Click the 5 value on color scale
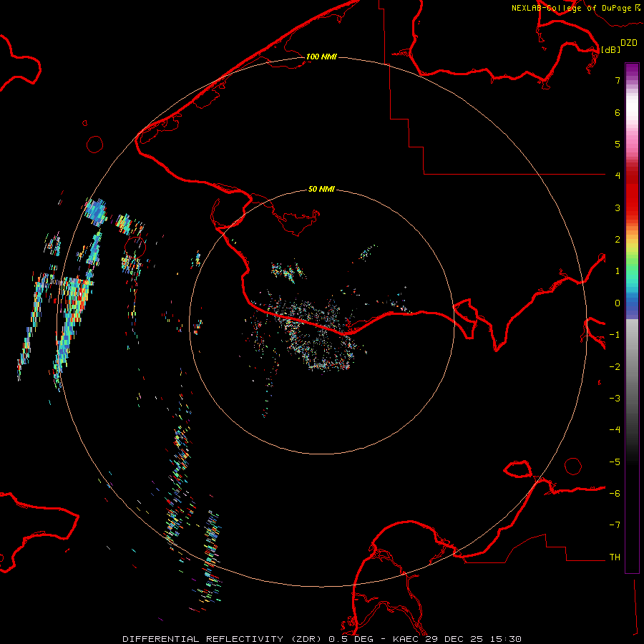 [618, 144]
